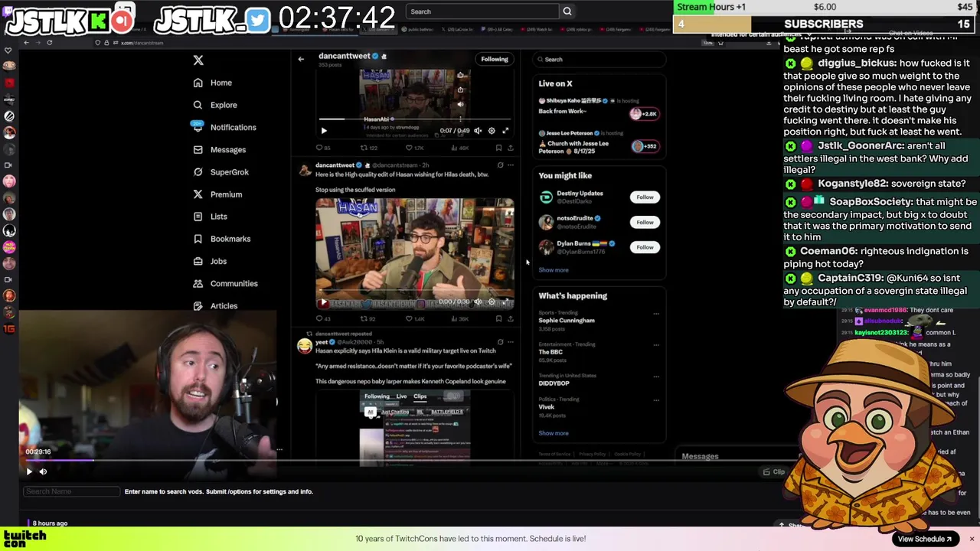Open Lists in the X sidebar

coord(219,217)
